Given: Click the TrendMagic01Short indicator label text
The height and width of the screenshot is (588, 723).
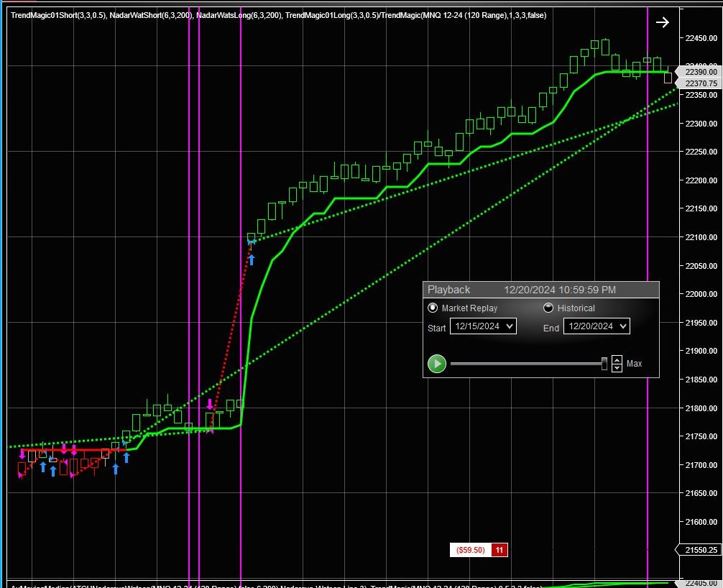Looking at the screenshot, I should click(58, 15).
